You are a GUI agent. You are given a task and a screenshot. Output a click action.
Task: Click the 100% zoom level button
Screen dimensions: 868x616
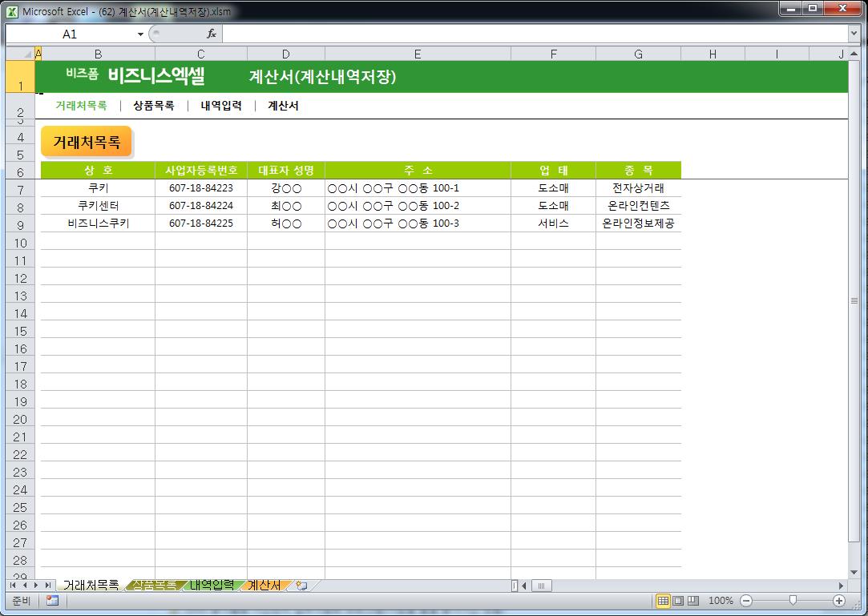(721, 601)
